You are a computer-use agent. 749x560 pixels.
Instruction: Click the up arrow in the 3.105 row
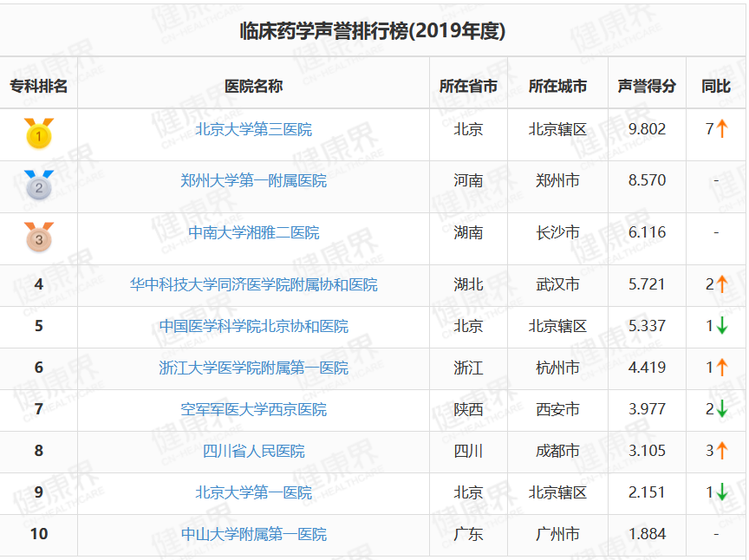coord(722,451)
